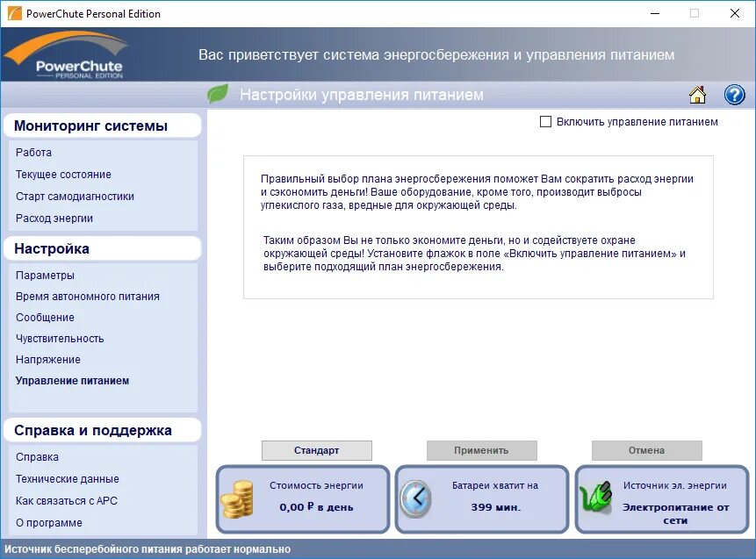The width and height of the screenshot is (756, 559).
Task: Minimize the PowerChute window
Action: [x=655, y=13]
